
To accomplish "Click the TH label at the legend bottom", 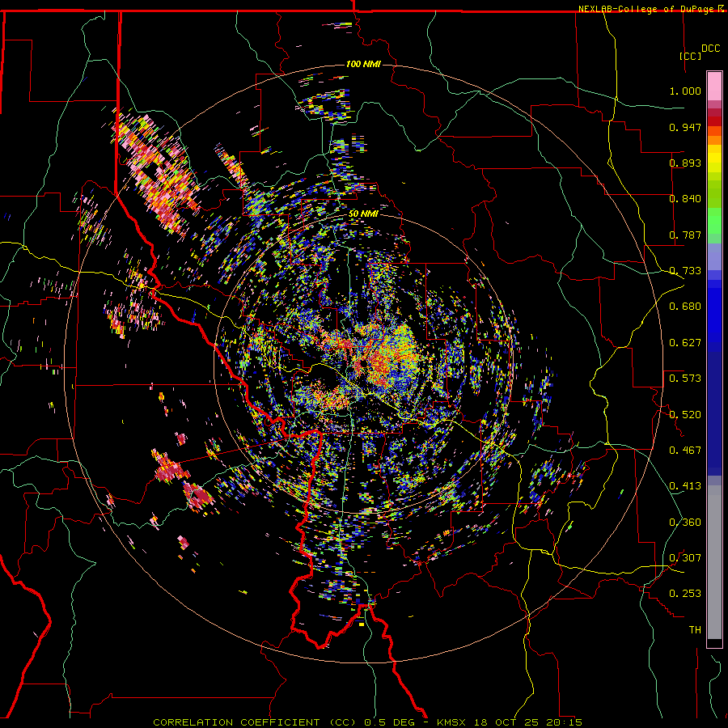I will tap(695, 630).
